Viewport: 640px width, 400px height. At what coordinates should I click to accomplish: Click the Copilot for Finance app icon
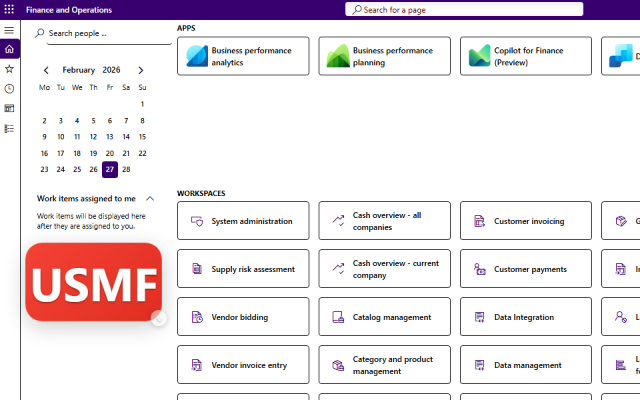[479, 56]
